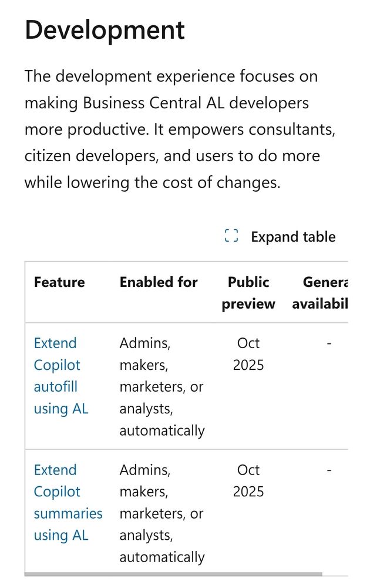Viewport: 370px width, 588px height.
Task: Click the Oct 2025 cell in summaries row
Action: 248,480
